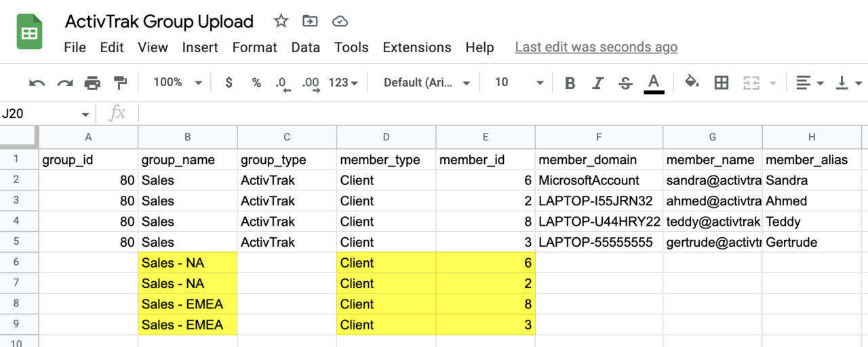
Task: Check the cloud save status icon
Action: pyautogui.click(x=340, y=21)
